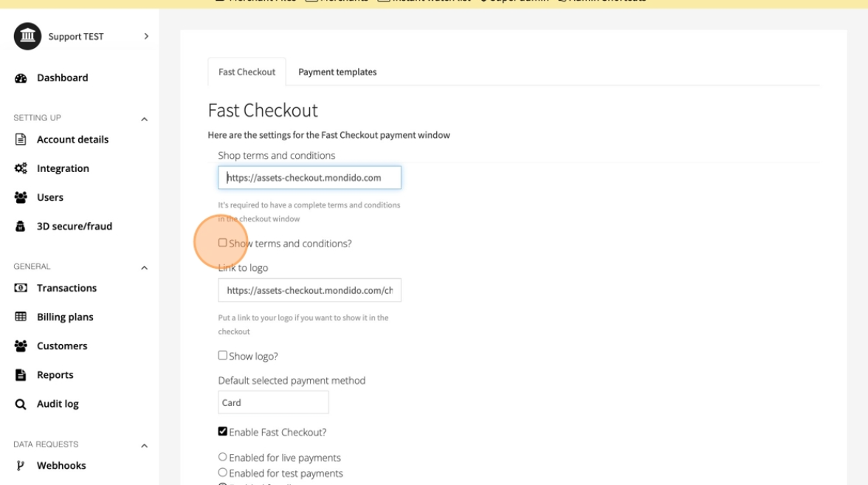Click the Transactions money icon
The width and height of the screenshot is (868, 485).
[21, 288]
